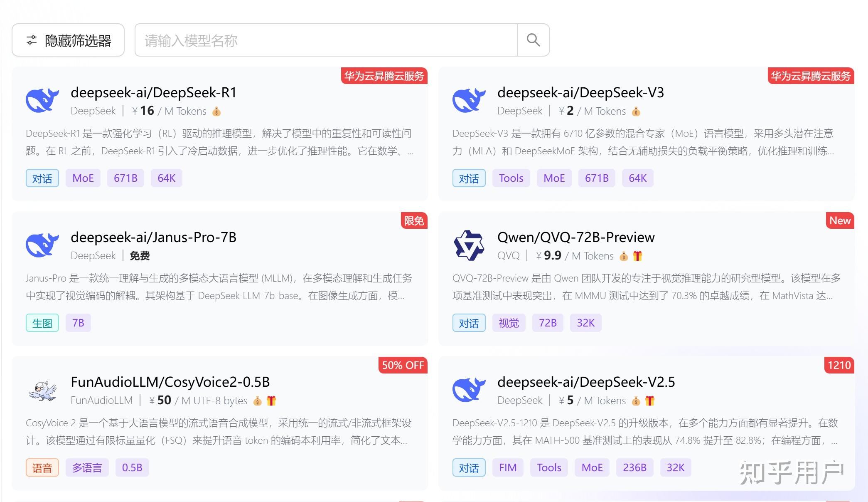Screen dimensions: 868x502
Task: Click the FIM tag on DeepSeek-V2.5
Action: click(x=508, y=468)
